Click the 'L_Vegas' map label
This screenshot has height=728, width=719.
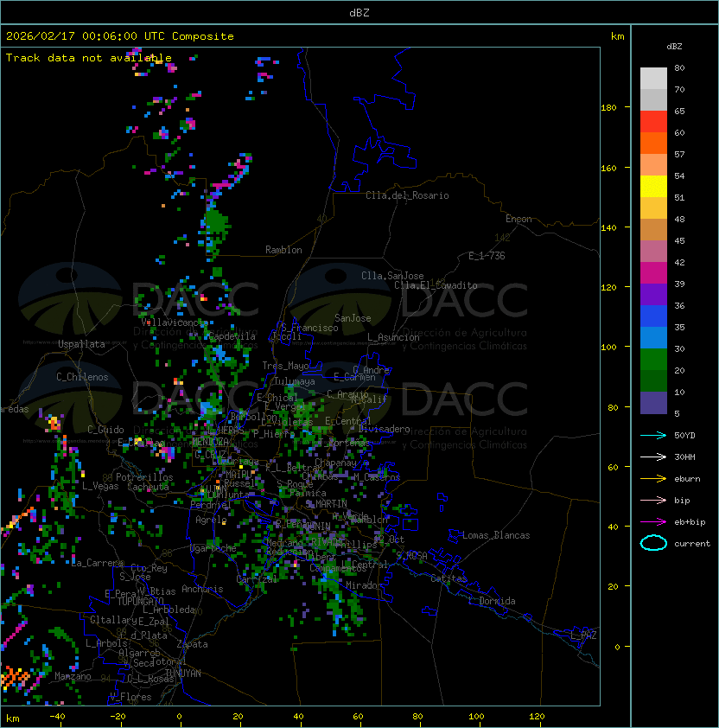pyautogui.click(x=100, y=486)
